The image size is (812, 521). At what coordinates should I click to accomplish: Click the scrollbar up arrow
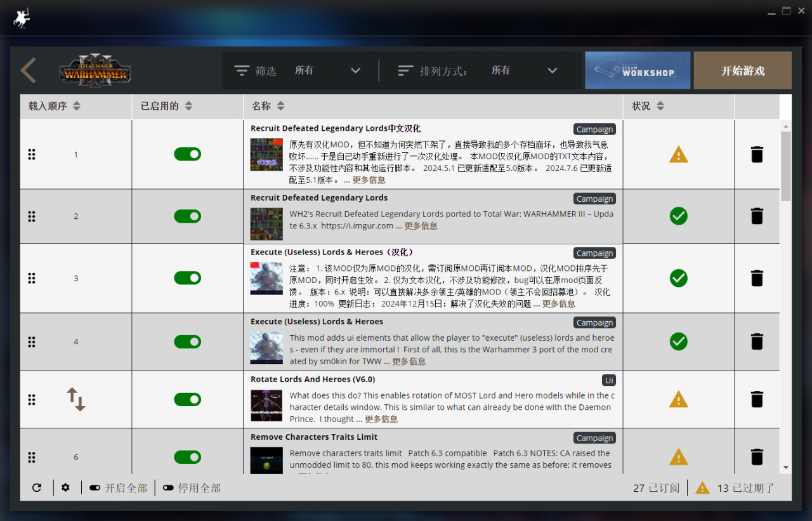click(x=786, y=125)
